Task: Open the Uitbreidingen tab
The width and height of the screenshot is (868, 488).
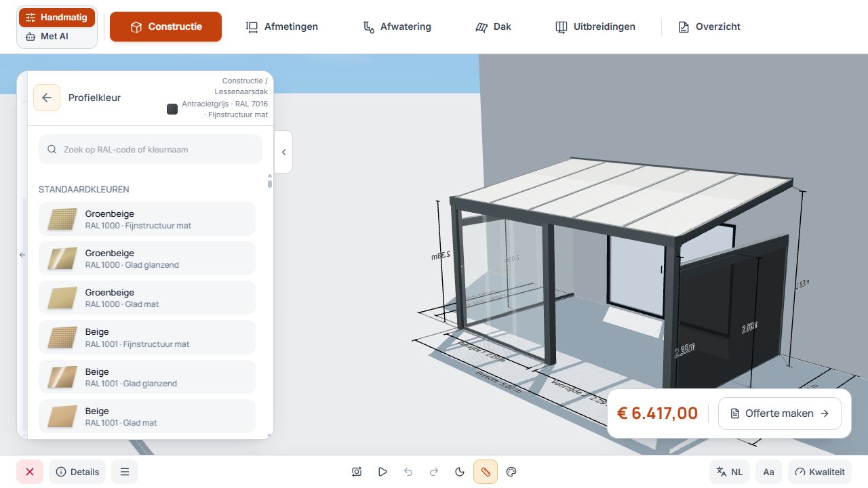Action: tap(595, 26)
